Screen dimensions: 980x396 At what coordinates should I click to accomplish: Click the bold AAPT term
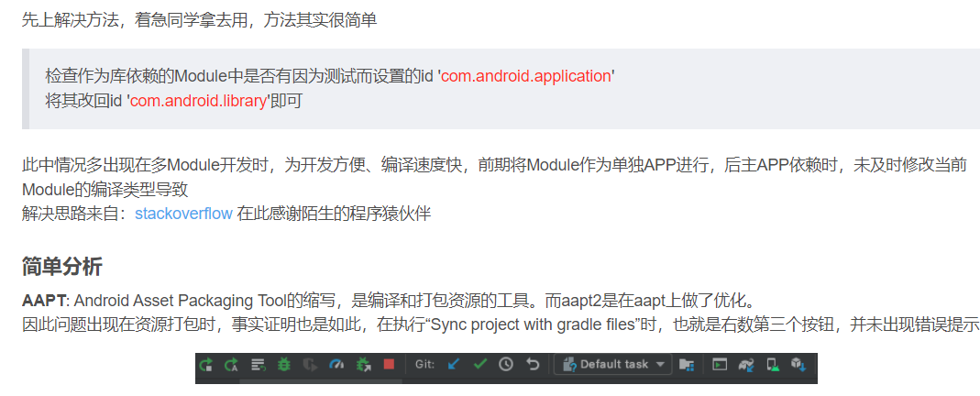44,301
